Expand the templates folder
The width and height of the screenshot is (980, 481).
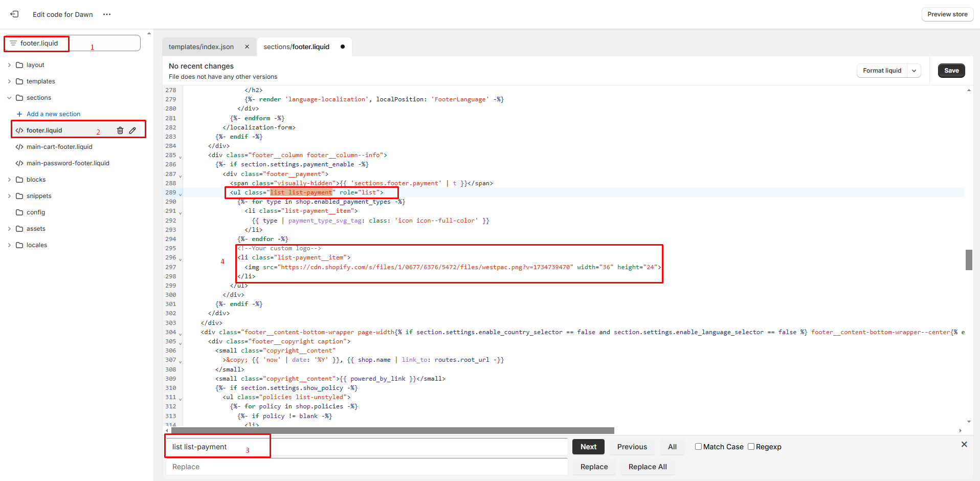click(9, 81)
